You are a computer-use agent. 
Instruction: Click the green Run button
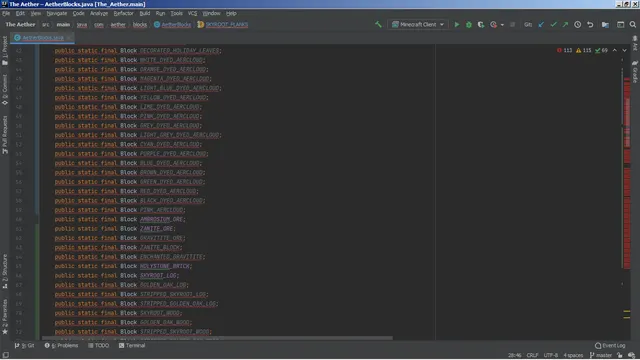[457, 24]
